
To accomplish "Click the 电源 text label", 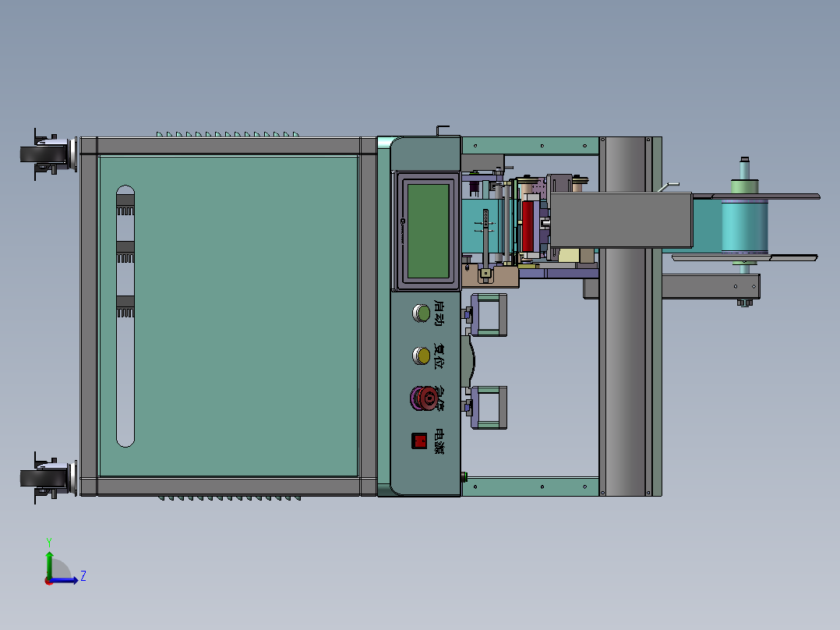I will tap(439, 441).
